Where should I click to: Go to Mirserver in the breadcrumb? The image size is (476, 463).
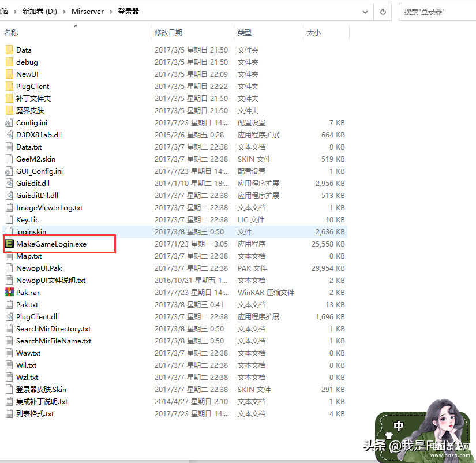88,12
